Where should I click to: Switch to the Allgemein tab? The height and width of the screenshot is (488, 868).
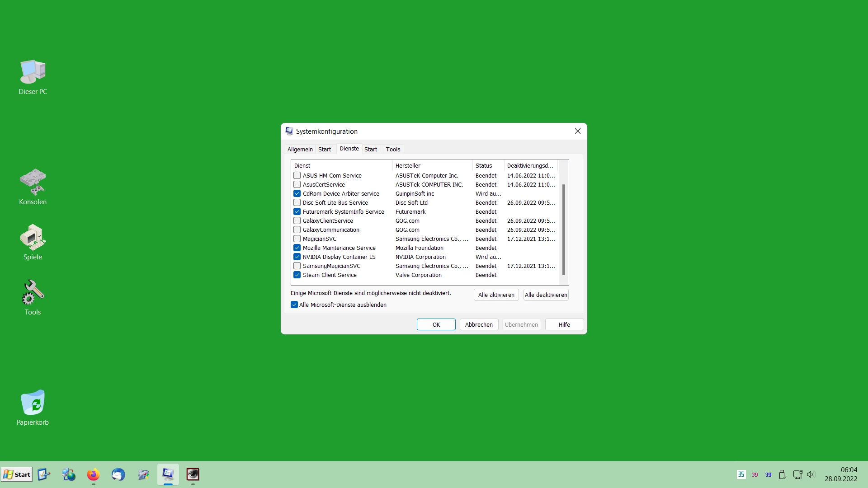pyautogui.click(x=300, y=150)
